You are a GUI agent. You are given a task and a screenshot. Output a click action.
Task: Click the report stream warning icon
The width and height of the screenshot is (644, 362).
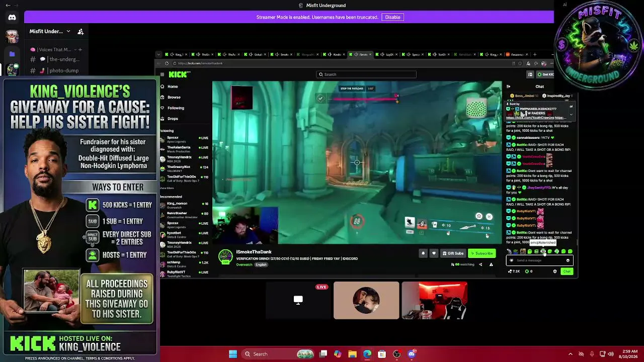[491, 264]
